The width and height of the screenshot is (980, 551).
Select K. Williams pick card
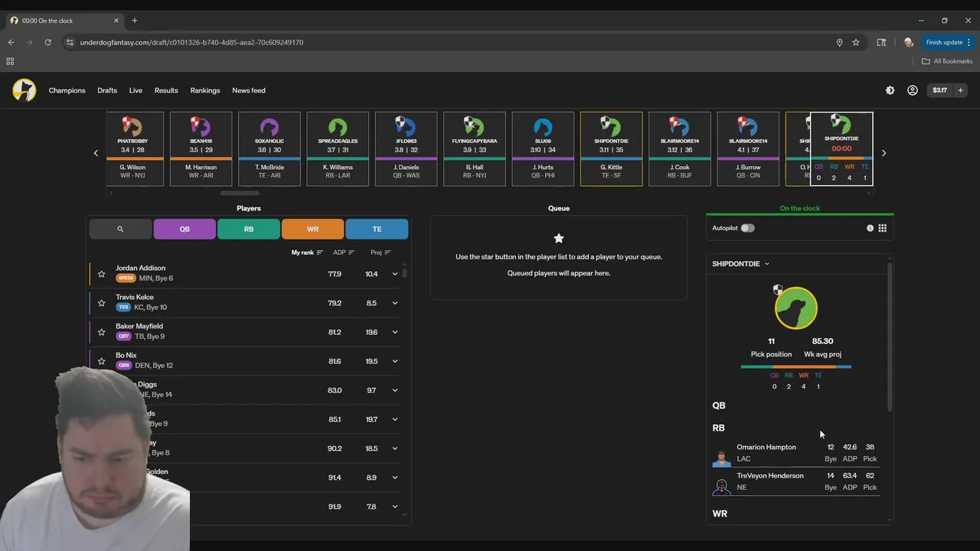[338, 149]
